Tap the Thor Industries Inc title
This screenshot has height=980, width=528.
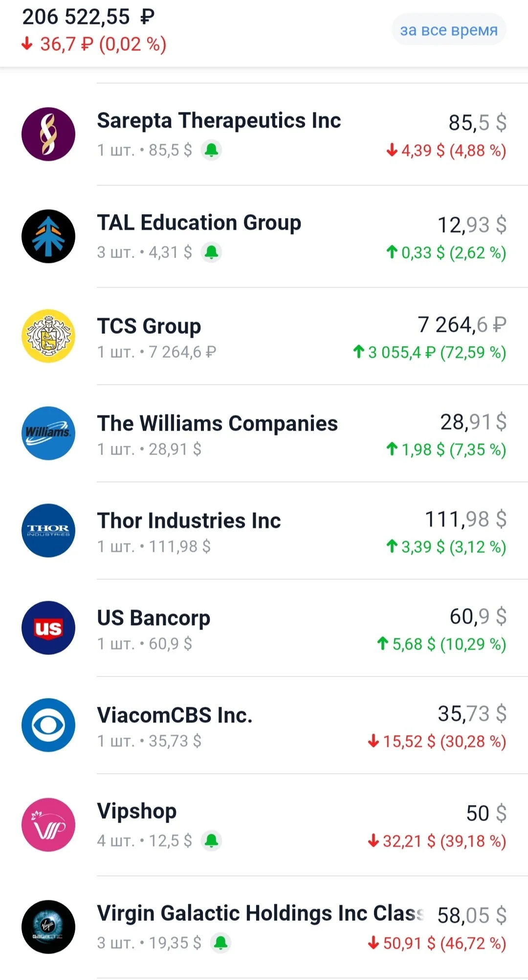189,521
